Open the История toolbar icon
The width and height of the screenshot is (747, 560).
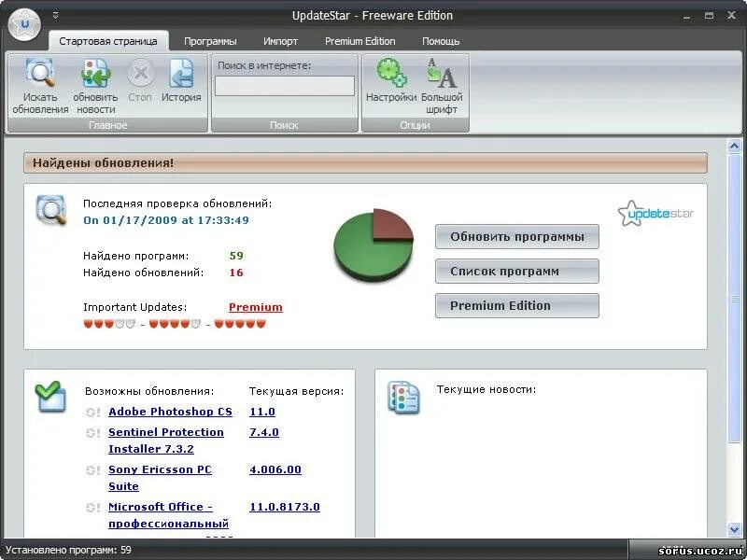pos(181,73)
